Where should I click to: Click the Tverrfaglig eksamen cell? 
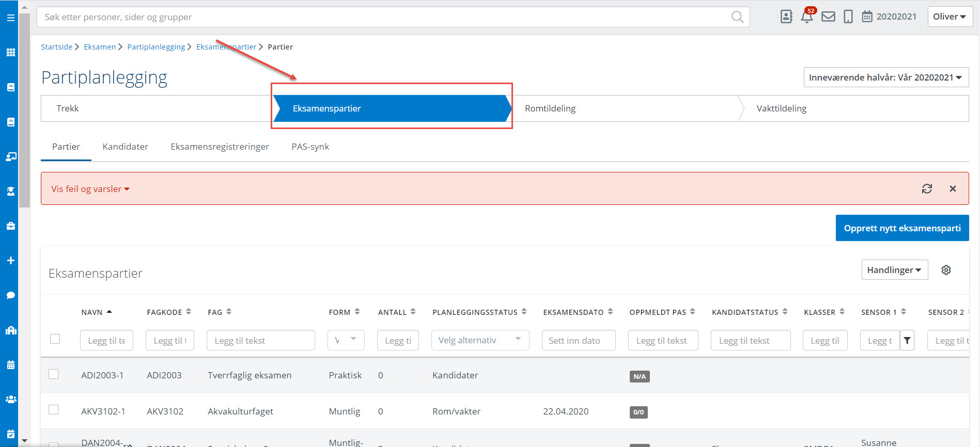click(x=250, y=375)
